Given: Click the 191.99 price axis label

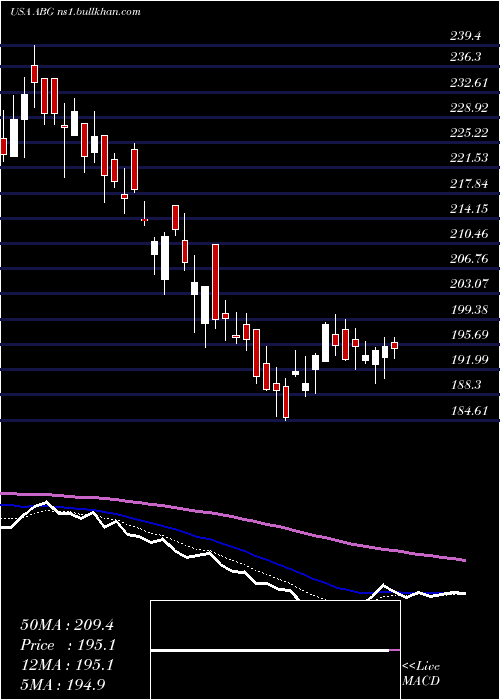Looking at the screenshot, I should tap(468, 359).
